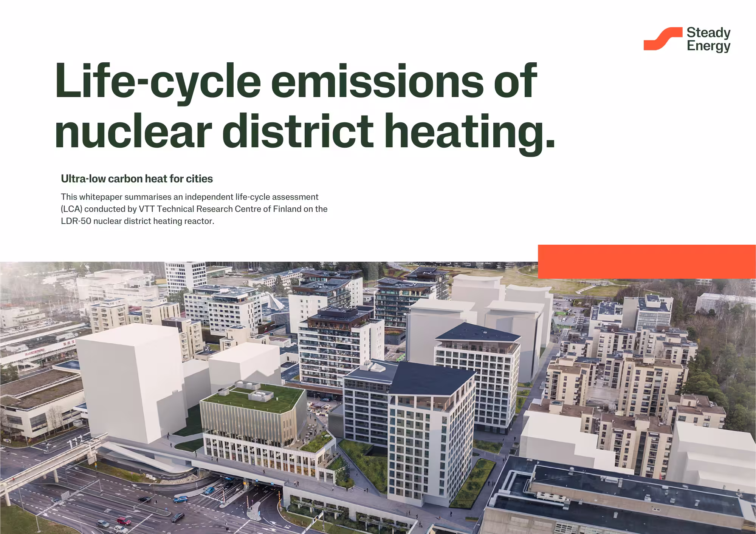The image size is (756, 534).
Task: Click the orange rectangular banner block
Action: point(646,261)
